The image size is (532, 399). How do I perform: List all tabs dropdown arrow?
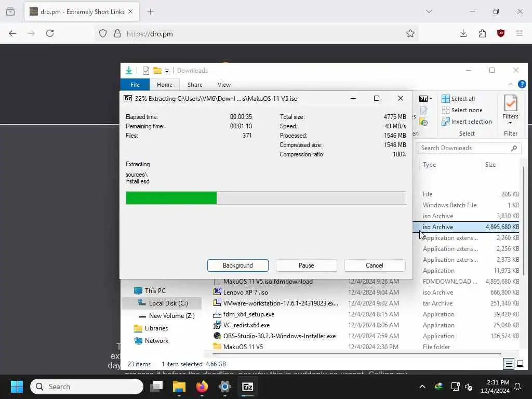pyautogui.click(x=429, y=11)
